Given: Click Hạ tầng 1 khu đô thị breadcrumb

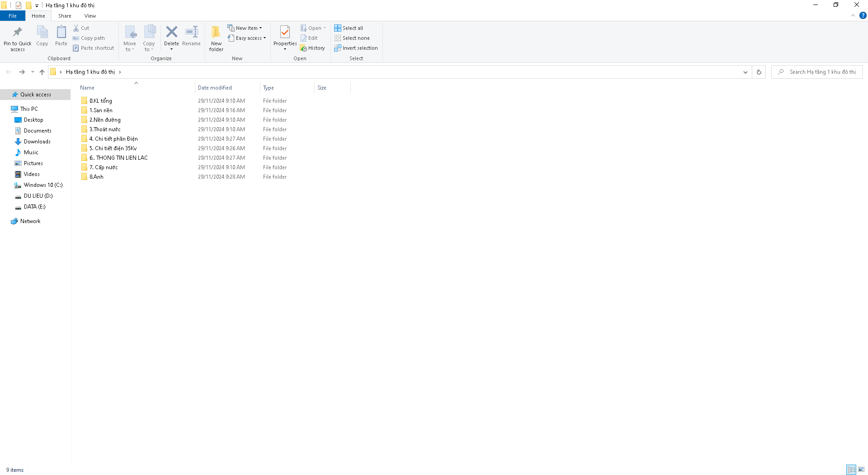Looking at the screenshot, I should click(90, 72).
